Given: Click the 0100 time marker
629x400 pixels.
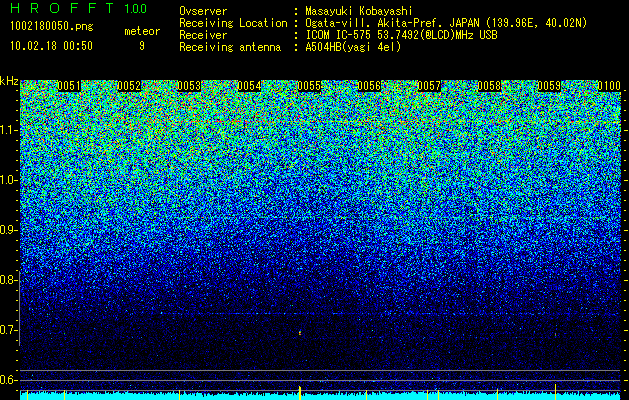Looking at the screenshot, I should coord(609,86).
